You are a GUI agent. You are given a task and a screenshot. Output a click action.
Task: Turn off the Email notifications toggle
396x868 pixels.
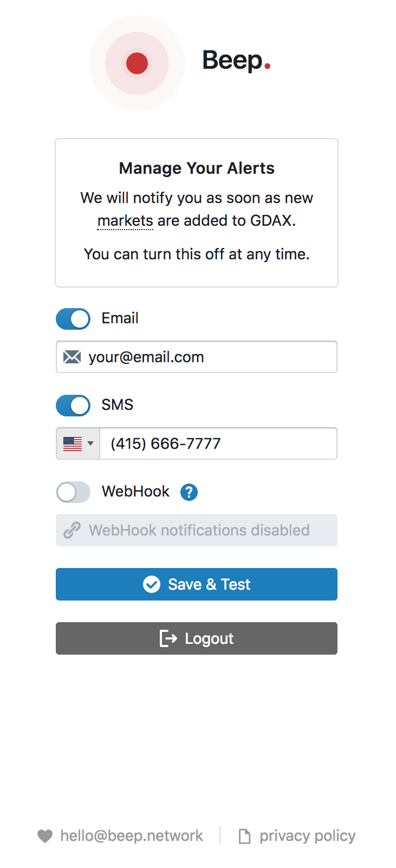[73, 319]
